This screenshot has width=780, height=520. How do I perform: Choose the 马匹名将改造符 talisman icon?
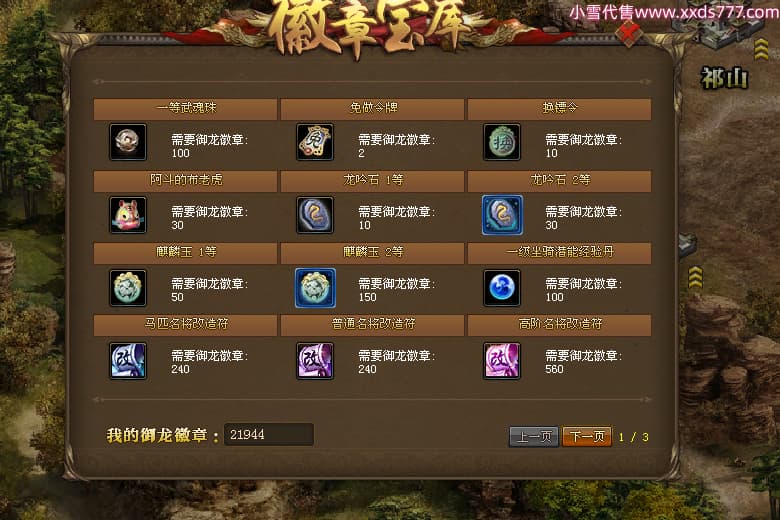[x=128, y=360]
